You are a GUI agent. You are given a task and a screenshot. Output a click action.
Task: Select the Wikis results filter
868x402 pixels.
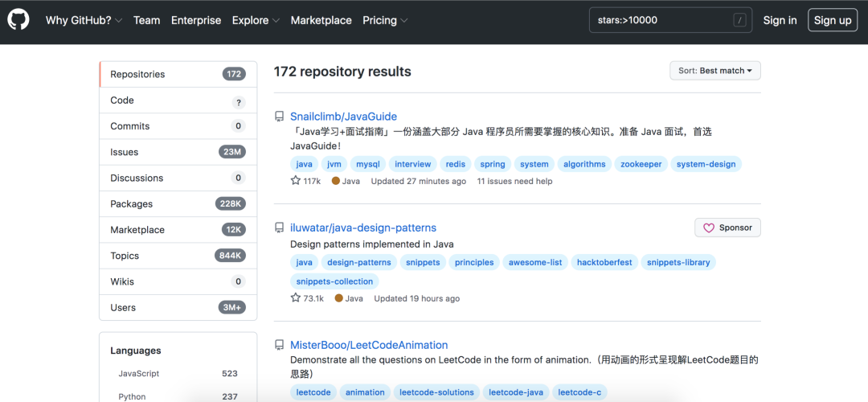click(x=178, y=281)
